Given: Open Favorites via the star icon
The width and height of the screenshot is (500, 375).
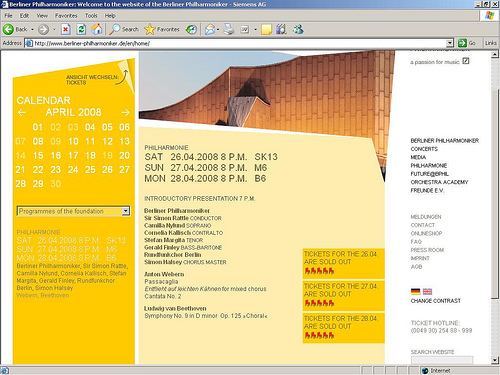Looking at the screenshot, I should click(150, 30).
